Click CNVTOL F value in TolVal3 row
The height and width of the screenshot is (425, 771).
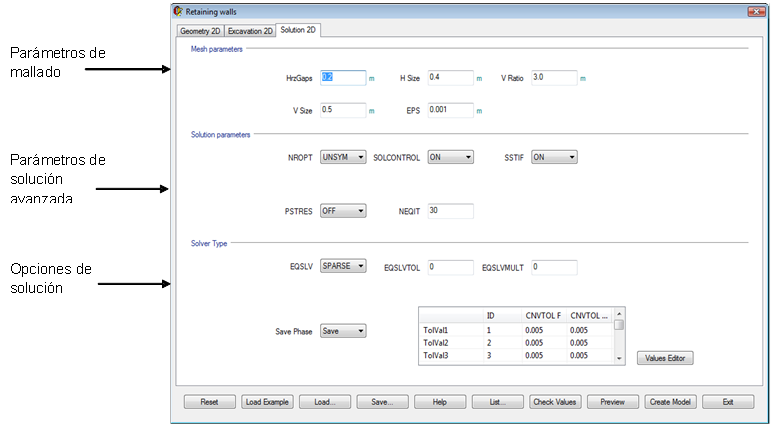(x=543, y=355)
